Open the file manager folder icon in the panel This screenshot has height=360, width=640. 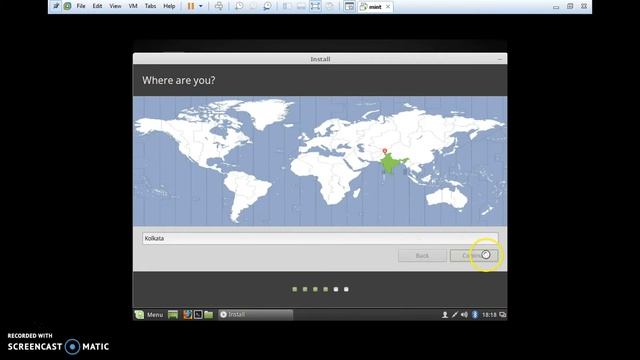[209, 315]
